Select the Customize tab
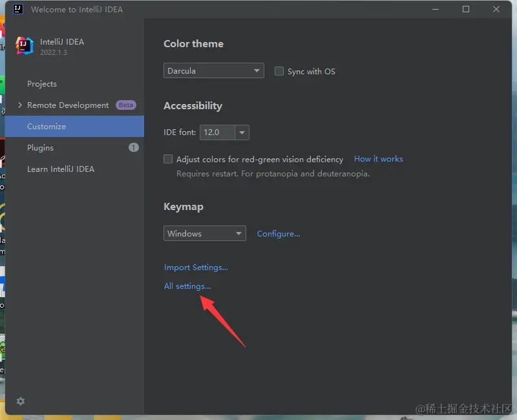 click(x=74, y=126)
